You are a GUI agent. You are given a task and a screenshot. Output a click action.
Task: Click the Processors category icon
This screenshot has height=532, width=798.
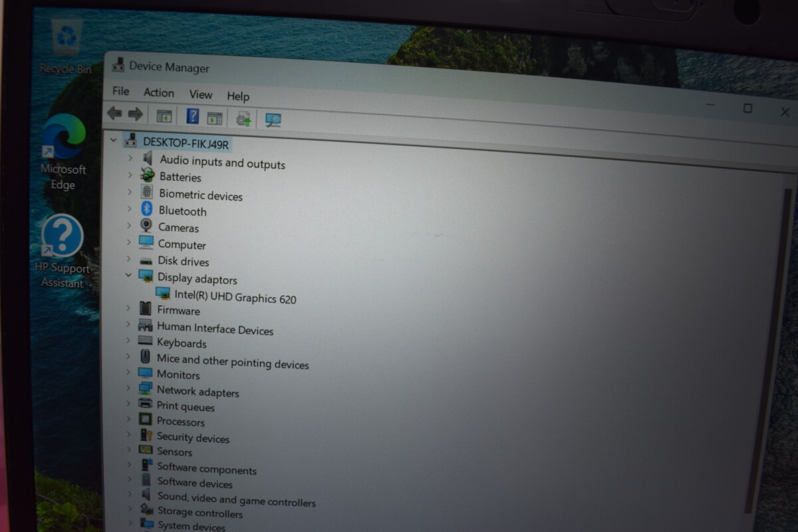(x=145, y=420)
